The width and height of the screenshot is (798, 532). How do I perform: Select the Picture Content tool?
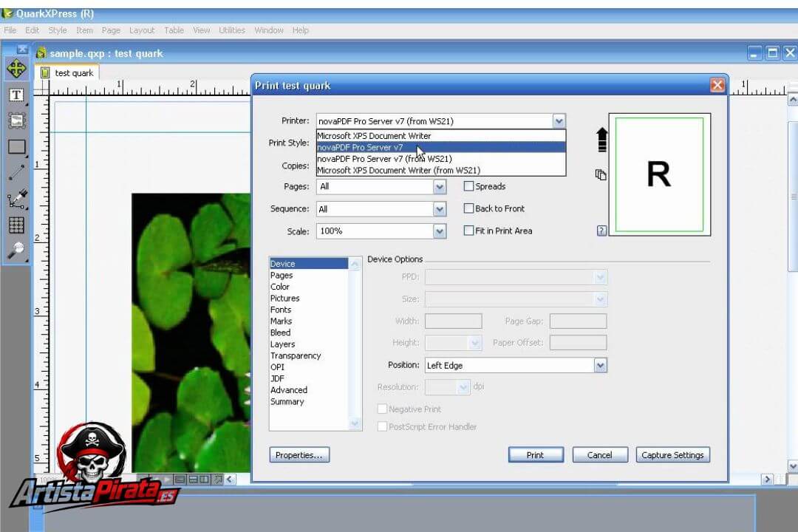(x=16, y=121)
